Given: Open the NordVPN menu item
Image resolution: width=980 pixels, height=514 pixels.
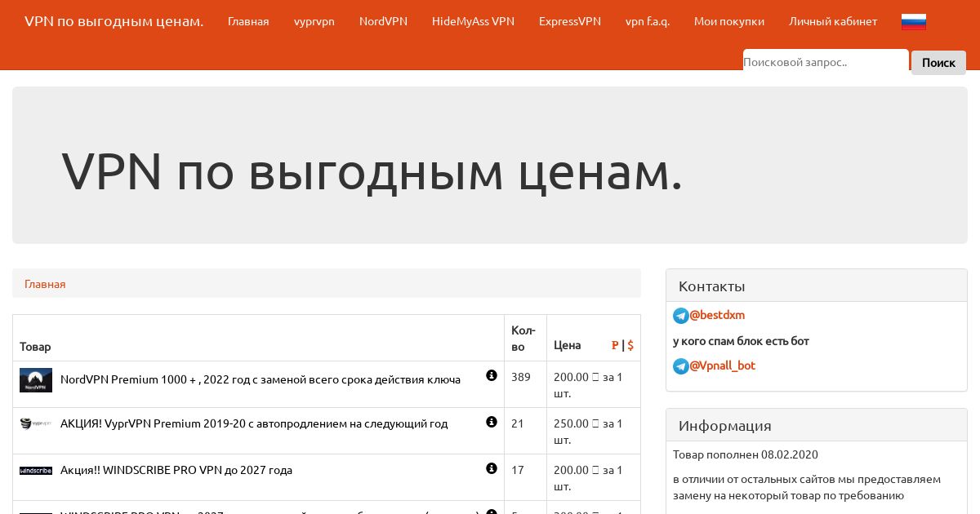Looking at the screenshot, I should pos(383,21).
